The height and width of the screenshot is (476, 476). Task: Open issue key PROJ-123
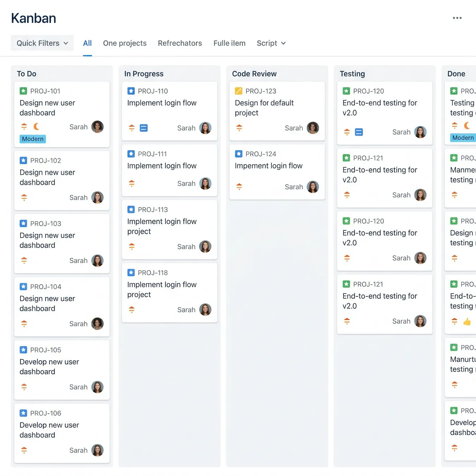point(261,91)
